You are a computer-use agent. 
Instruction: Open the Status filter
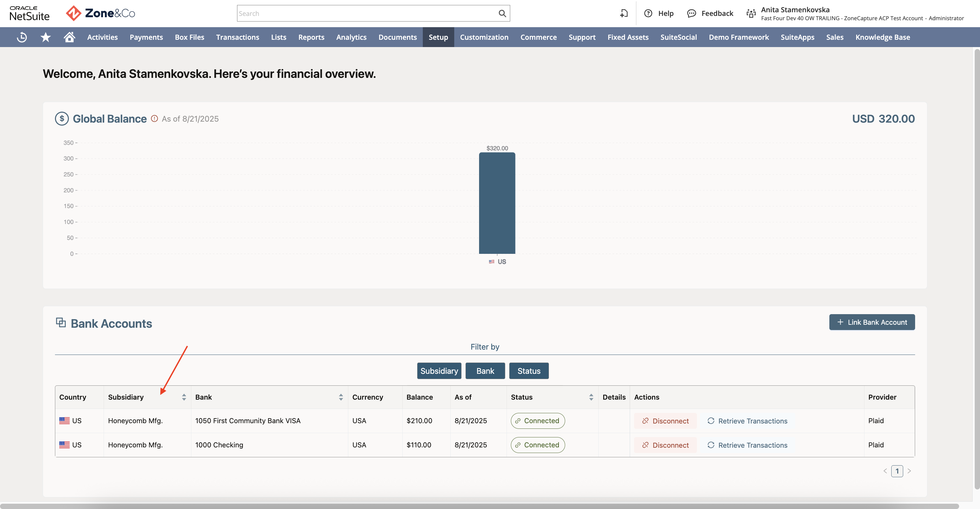(529, 371)
